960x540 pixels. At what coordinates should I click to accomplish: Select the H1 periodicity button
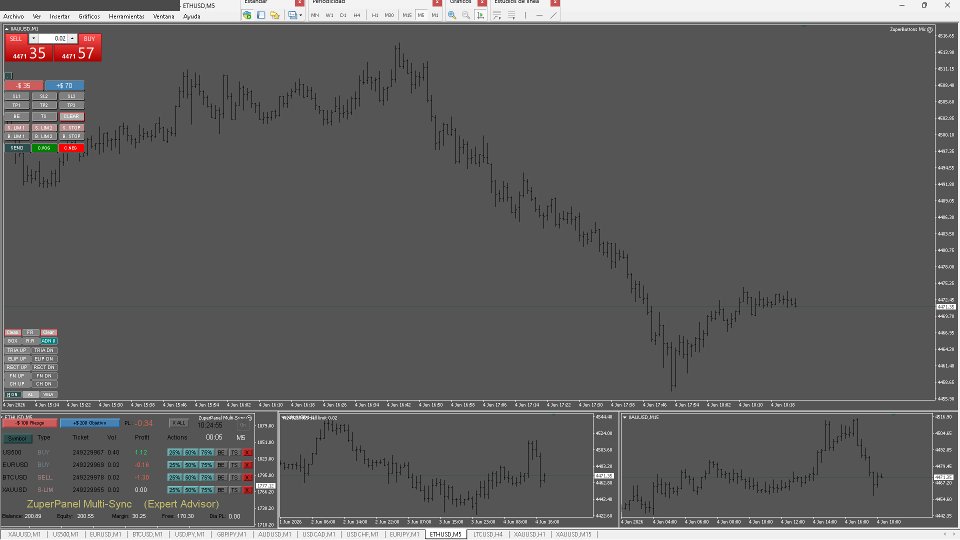tap(375, 15)
